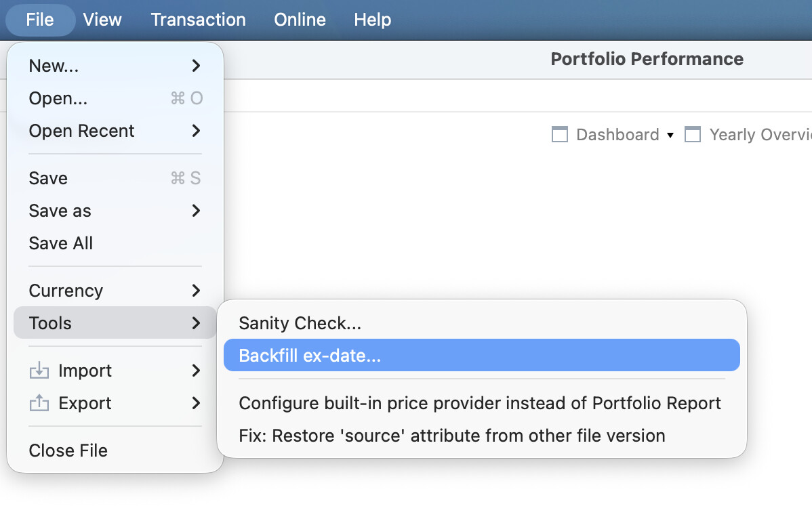812x523 pixels.
Task: Open the Online menu
Action: 300,20
